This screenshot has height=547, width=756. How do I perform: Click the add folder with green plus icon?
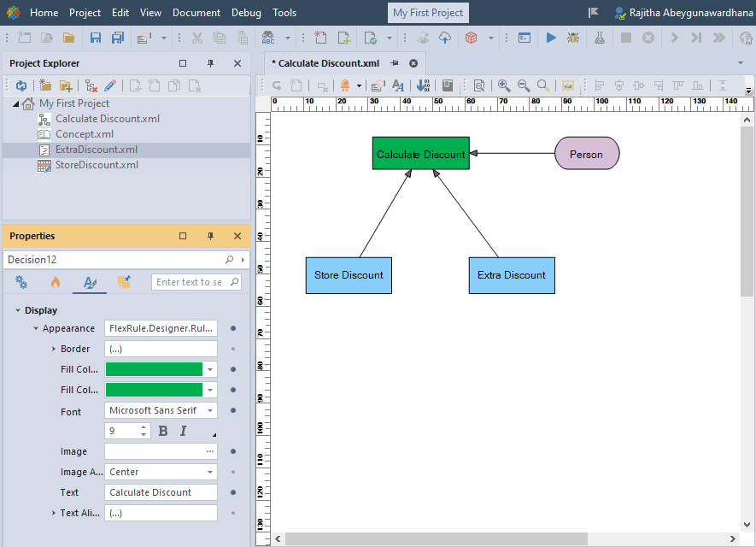(x=66, y=85)
